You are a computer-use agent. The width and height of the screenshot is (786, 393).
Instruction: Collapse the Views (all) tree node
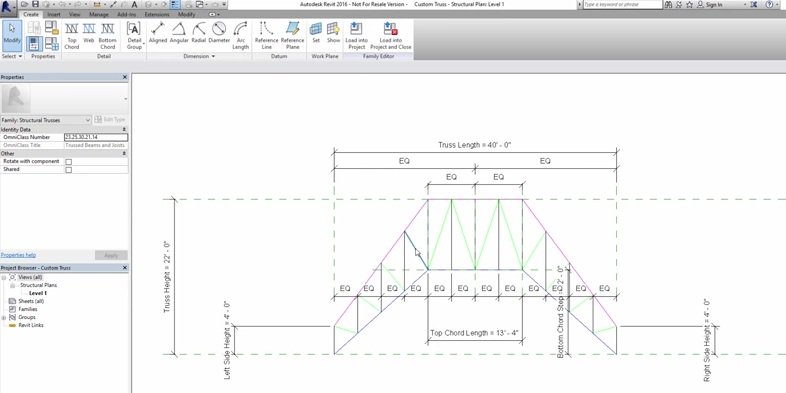(x=4, y=277)
